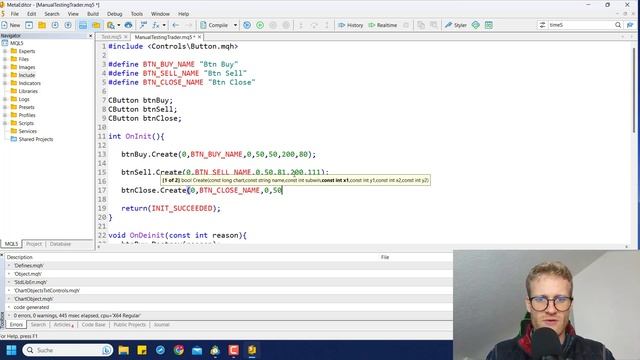Click the Windows taskbar search box
640x360 pixels.
coord(67,350)
